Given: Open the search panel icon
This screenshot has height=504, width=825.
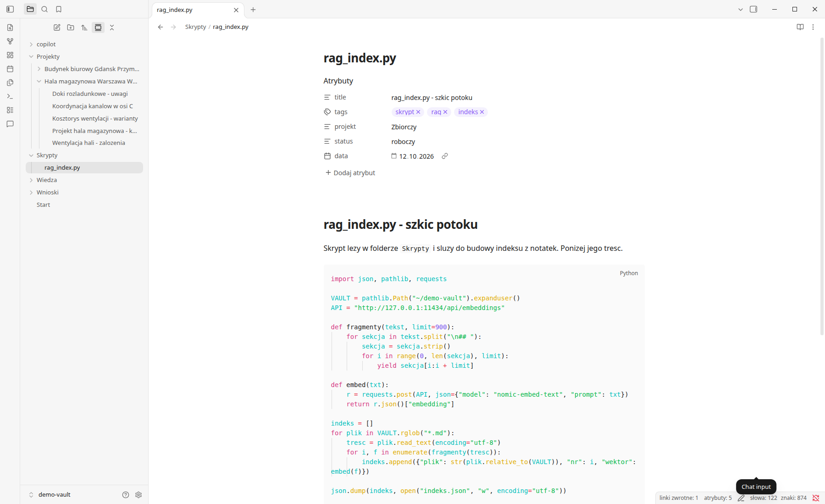Looking at the screenshot, I should tap(44, 9).
